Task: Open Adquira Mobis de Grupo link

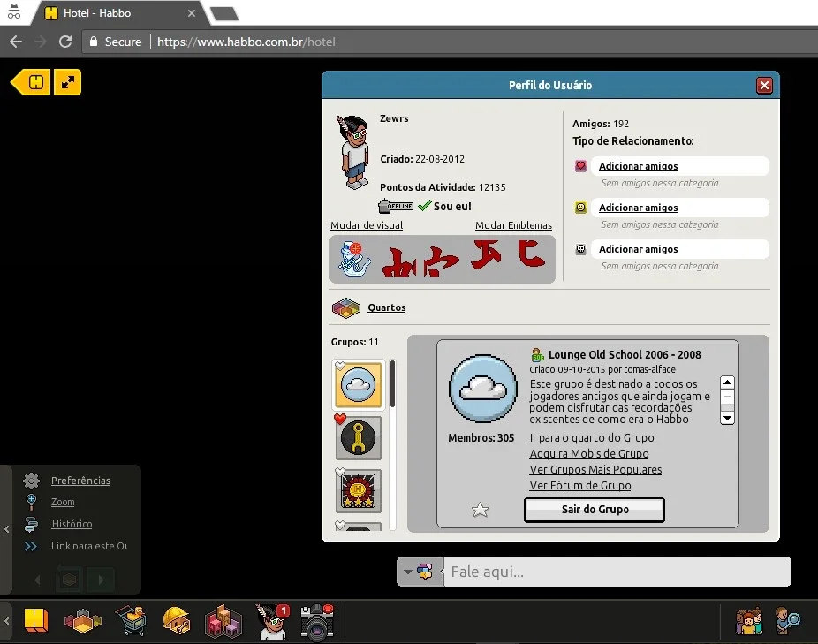Action: (589, 453)
